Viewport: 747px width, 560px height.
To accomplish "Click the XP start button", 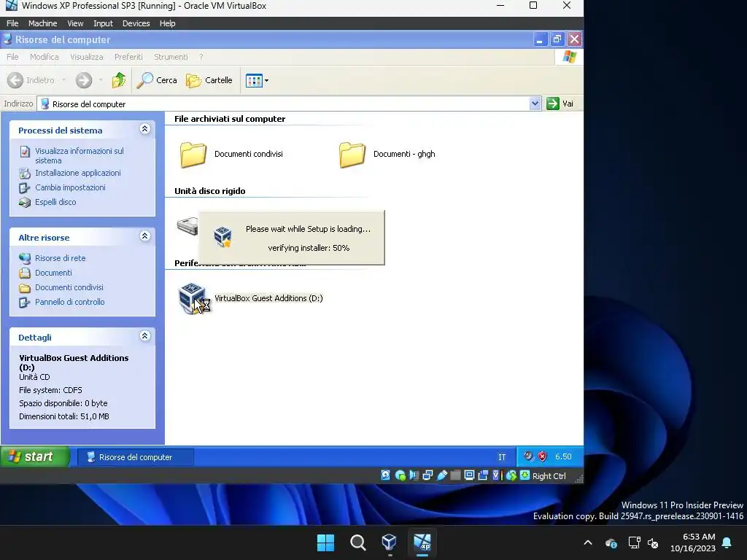I will pos(35,456).
